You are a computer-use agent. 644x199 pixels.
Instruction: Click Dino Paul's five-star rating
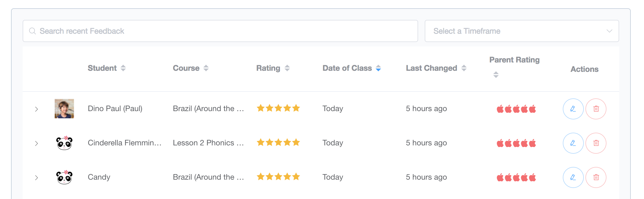point(278,108)
